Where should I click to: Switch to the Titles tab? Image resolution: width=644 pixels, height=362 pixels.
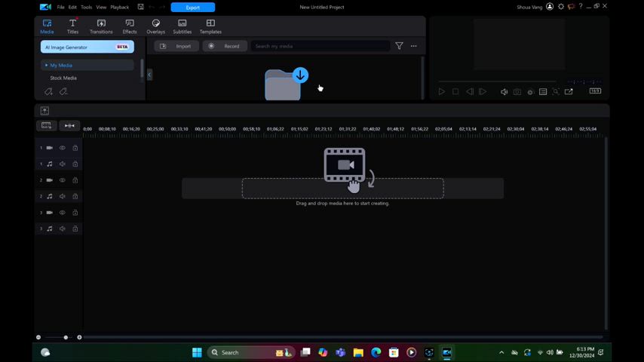[x=72, y=26]
